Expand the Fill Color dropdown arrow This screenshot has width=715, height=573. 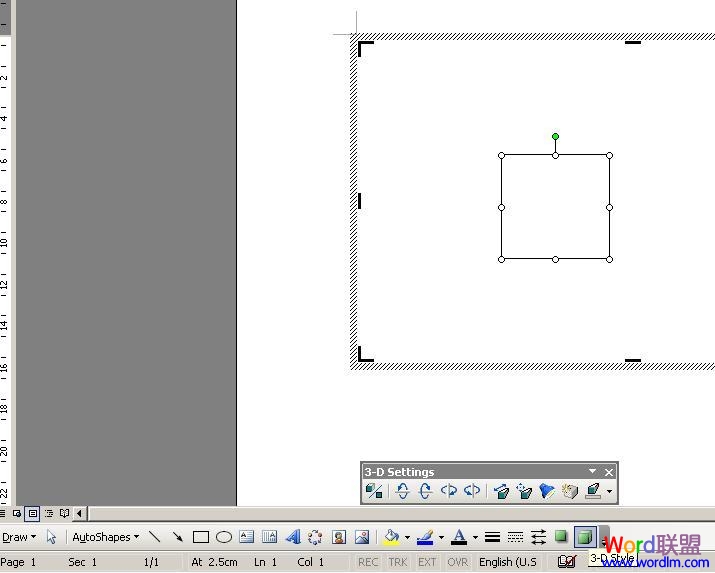[x=407, y=537]
